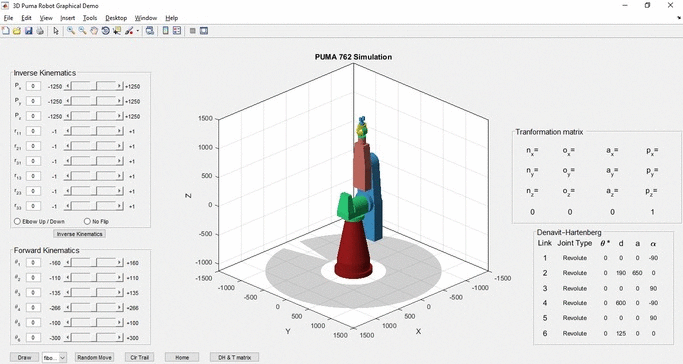
Task: Click the Open File folder icon
Action: 17,31
